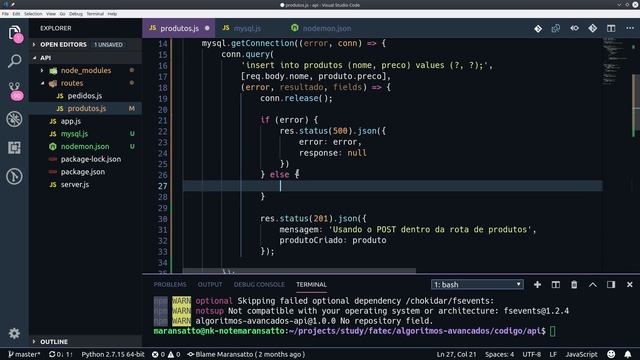Image resolution: width=640 pixels, height=360 pixels.
Task: Open the Manage gear icon
Action: coord(14,333)
